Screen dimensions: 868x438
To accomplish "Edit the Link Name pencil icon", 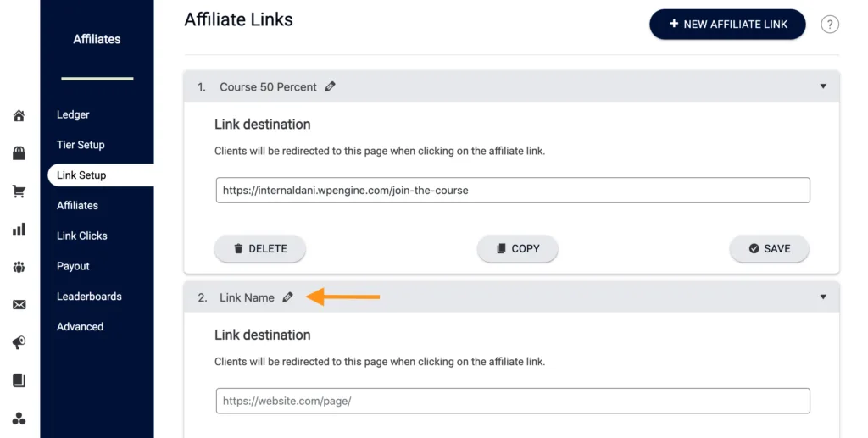I will tap(287, 297).
